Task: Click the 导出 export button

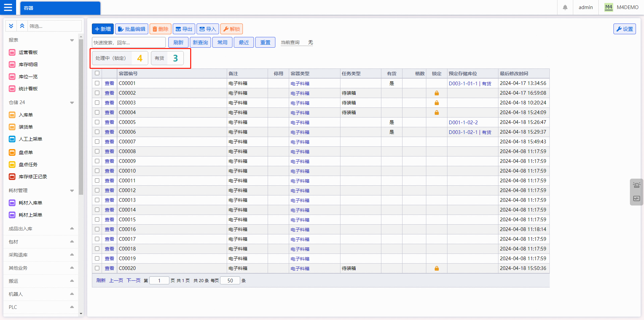Action: (184, 29)
